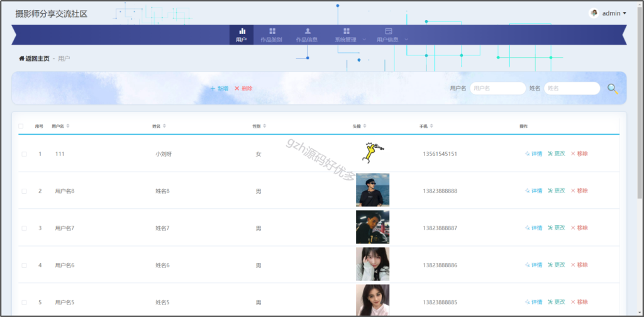Click 移除 for user 111

(x=579, y=153)
